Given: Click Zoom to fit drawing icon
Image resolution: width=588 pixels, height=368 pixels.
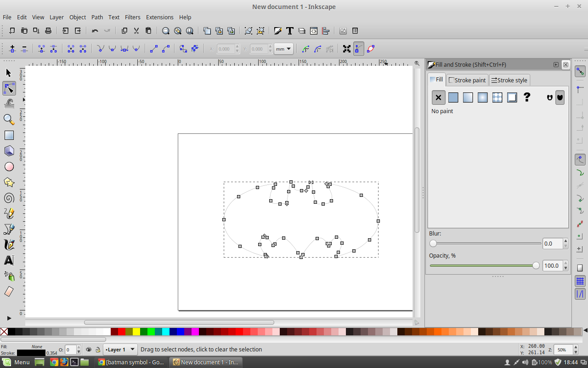Looking at the screenshot, I should (177, 31).
